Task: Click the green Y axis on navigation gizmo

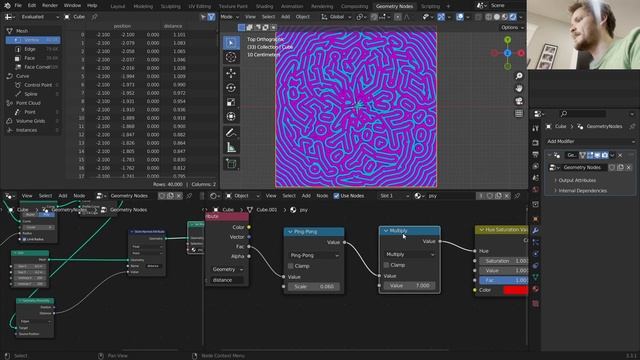Action: 507,40
